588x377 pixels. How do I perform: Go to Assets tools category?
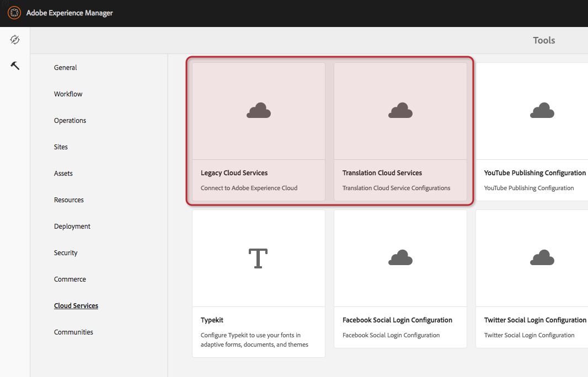coord(63,174)
